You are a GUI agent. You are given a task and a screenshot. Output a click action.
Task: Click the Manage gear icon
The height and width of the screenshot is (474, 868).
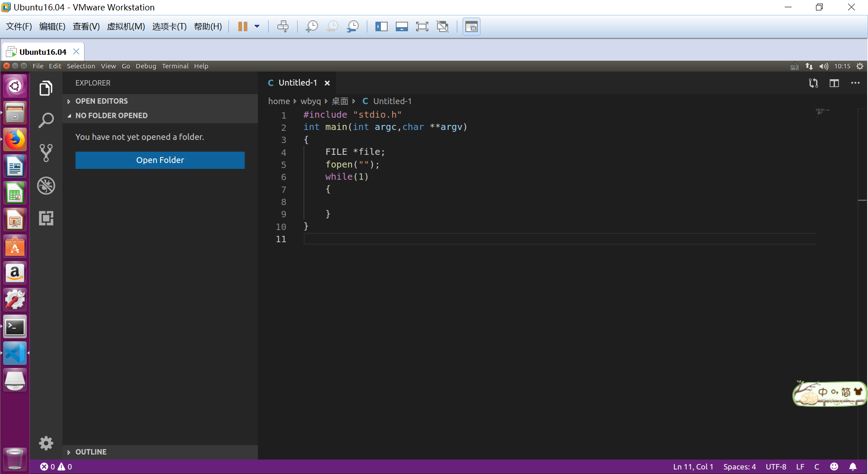click(x=46, y=443)
